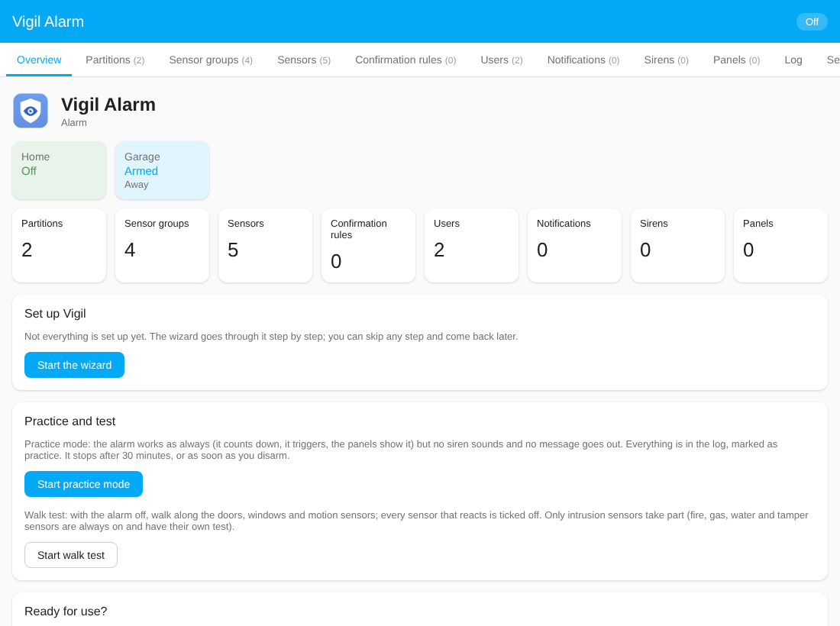This screenshot has width=840, height=626.
Task: Select the Home partition card showing Off
Action: click(x=60, y=170)
